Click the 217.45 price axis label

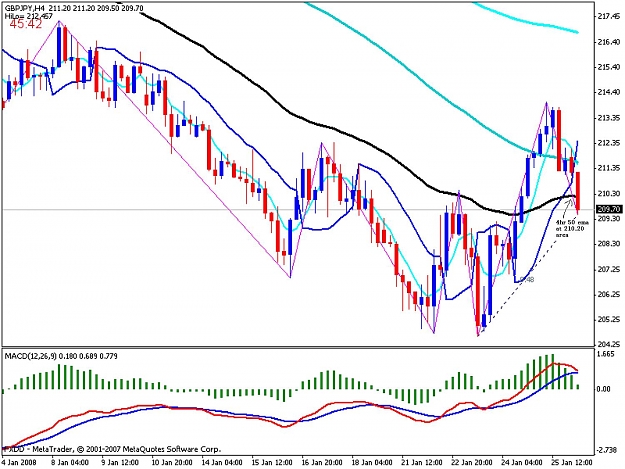pyautogui.click(x=609, y=16)
